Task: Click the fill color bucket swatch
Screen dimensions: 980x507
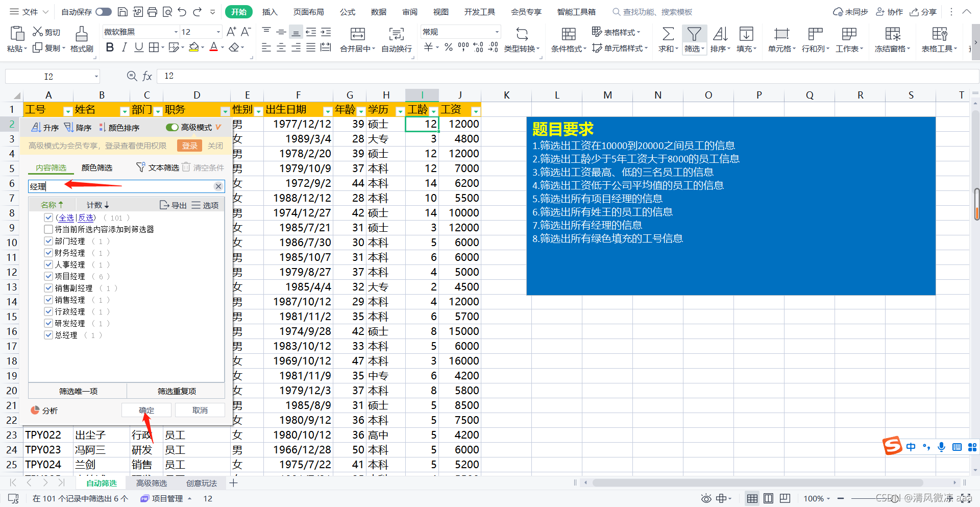Action: coord(193,47)
